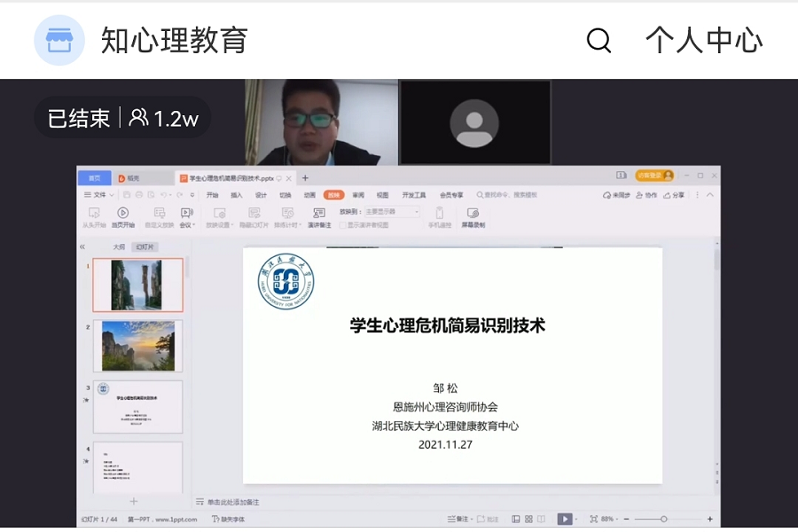The width and height of the screenshot is (798, 532).
Task: Click the 屏幕录制 screen recording icon
Action: [x=473, y=213]
